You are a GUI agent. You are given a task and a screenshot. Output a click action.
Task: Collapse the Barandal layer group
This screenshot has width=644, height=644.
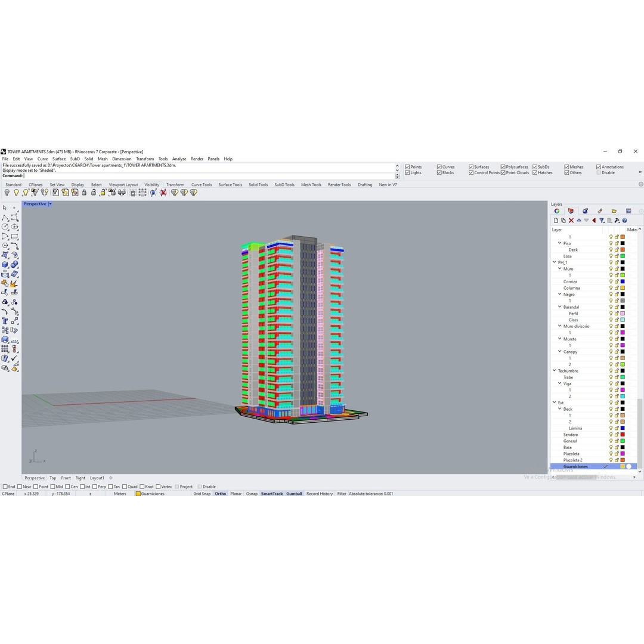[559, 307]
